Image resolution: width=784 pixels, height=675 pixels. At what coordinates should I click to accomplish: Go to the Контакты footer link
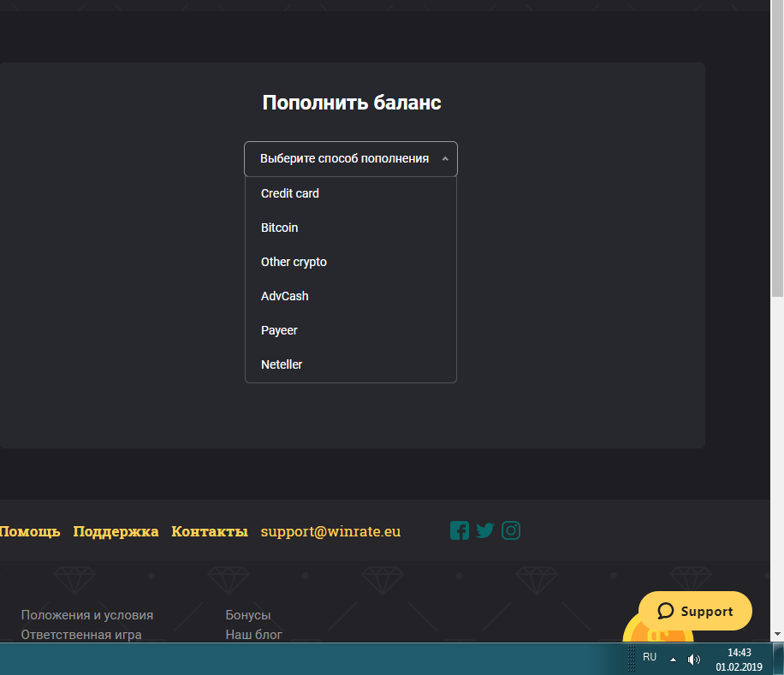click(210, 531)
